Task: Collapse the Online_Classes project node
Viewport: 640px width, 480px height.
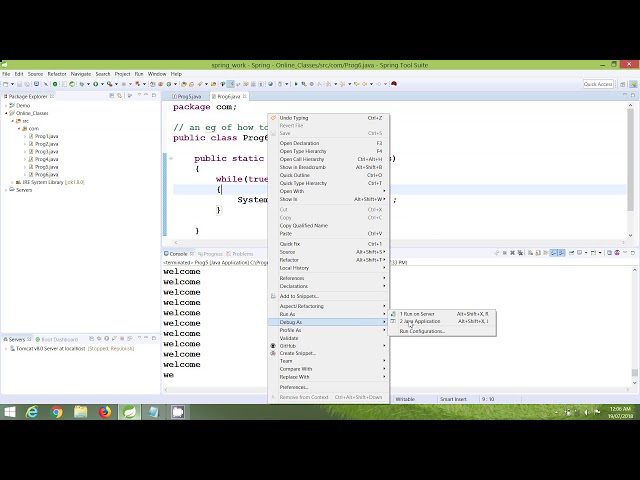Action: tap(6, 113)
